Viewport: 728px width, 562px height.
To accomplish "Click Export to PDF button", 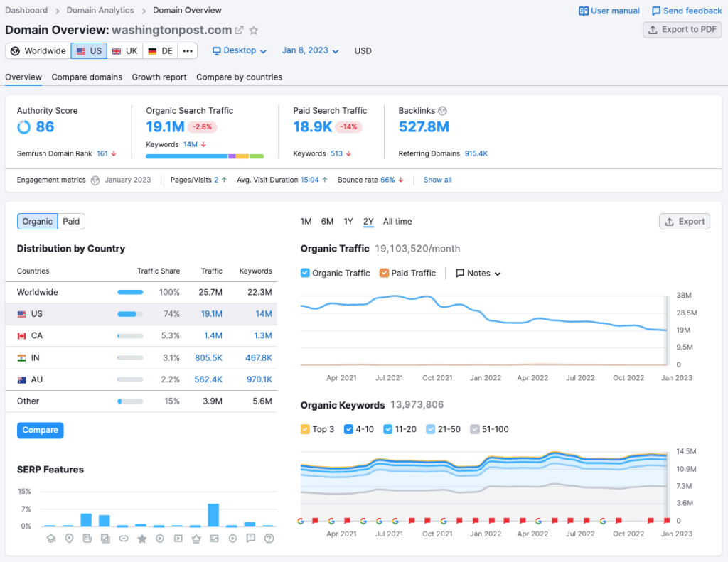I will 682,30.
